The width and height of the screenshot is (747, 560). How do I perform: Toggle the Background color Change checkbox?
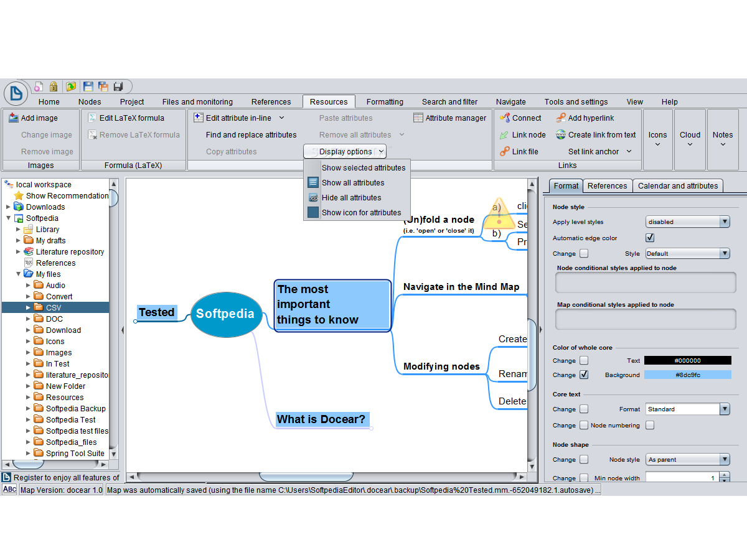click(584, 375)
